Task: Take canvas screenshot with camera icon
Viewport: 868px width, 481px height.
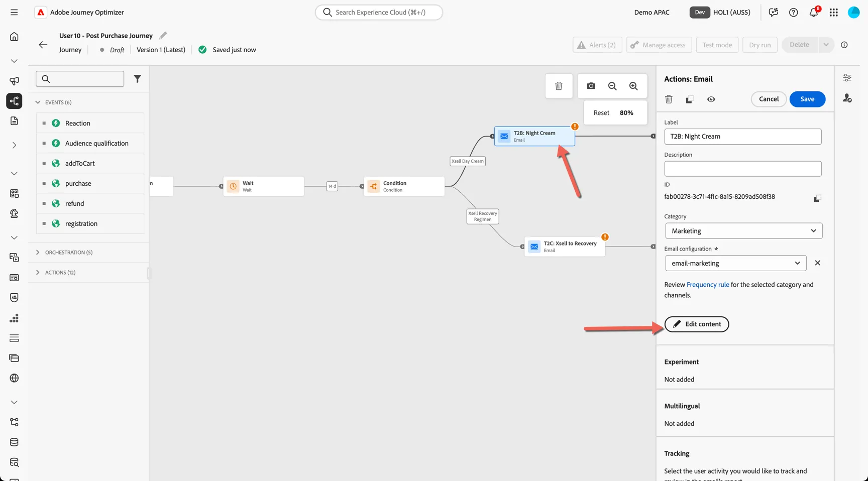Action: tap(591, 86)
